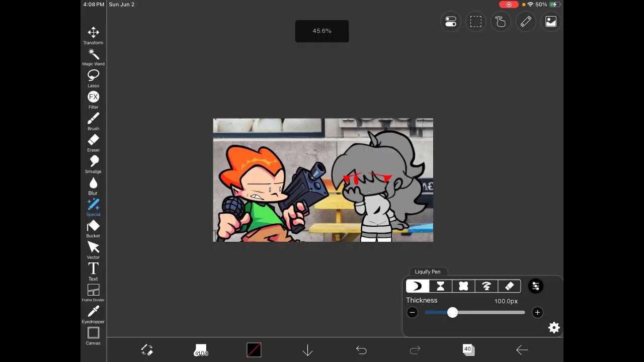
Task: Select the Liquify push crescent mode
Action: click(418, 286)
